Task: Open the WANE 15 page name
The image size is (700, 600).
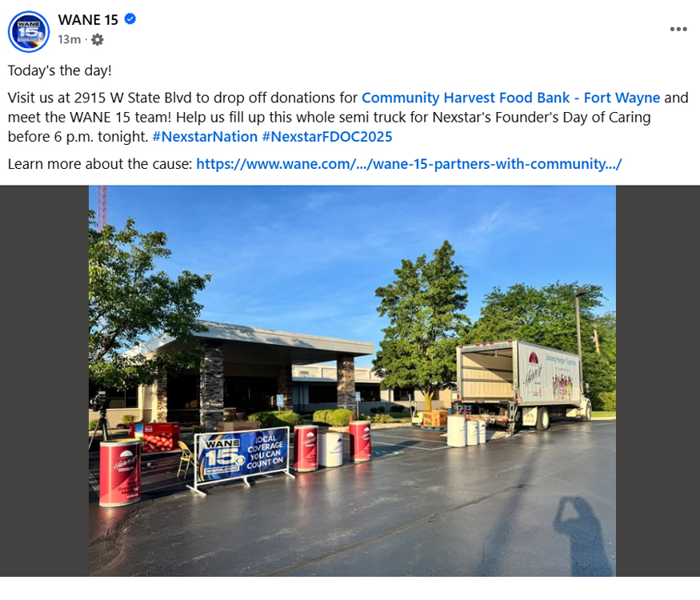Action: pos(88,20)
